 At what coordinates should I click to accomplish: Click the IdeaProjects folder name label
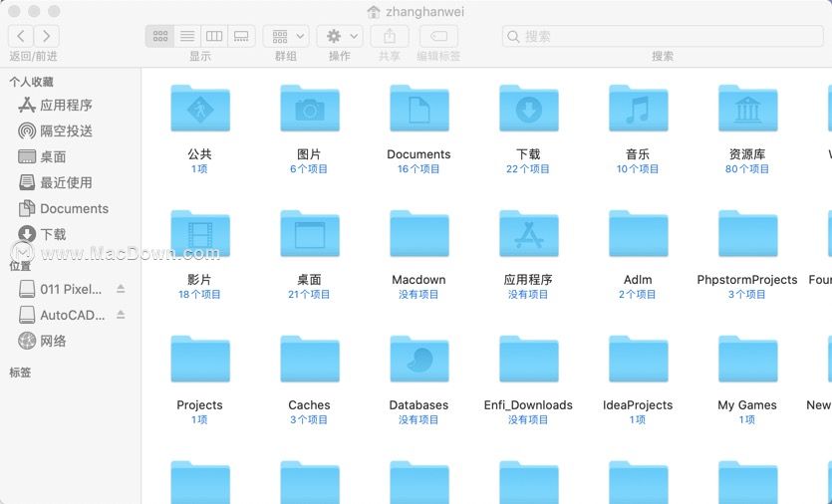click(638, 405)
